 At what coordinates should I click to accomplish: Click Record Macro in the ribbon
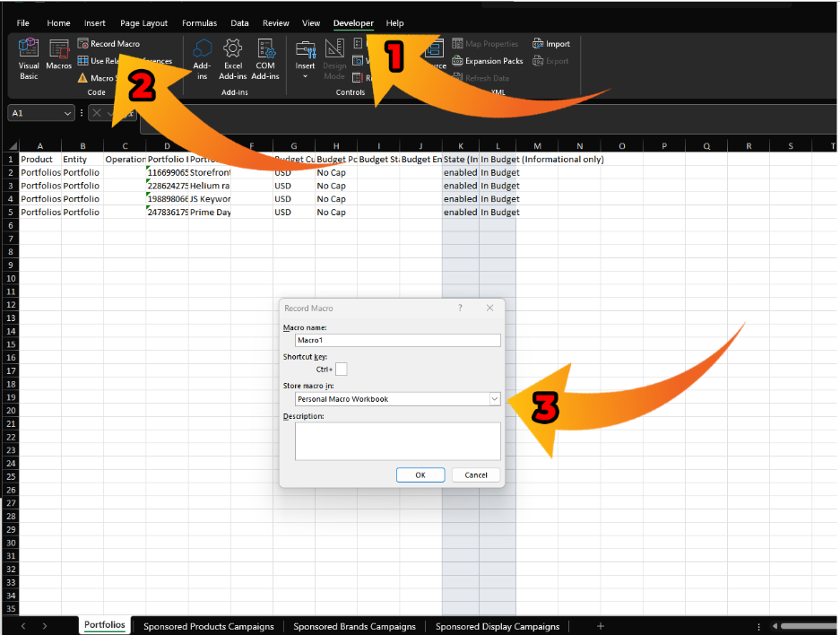point(108,43)
